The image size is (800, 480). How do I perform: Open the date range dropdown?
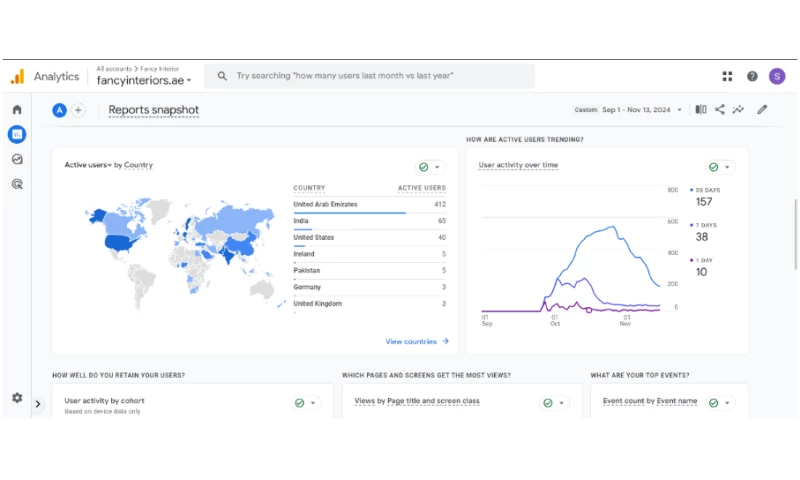point(632,110)
